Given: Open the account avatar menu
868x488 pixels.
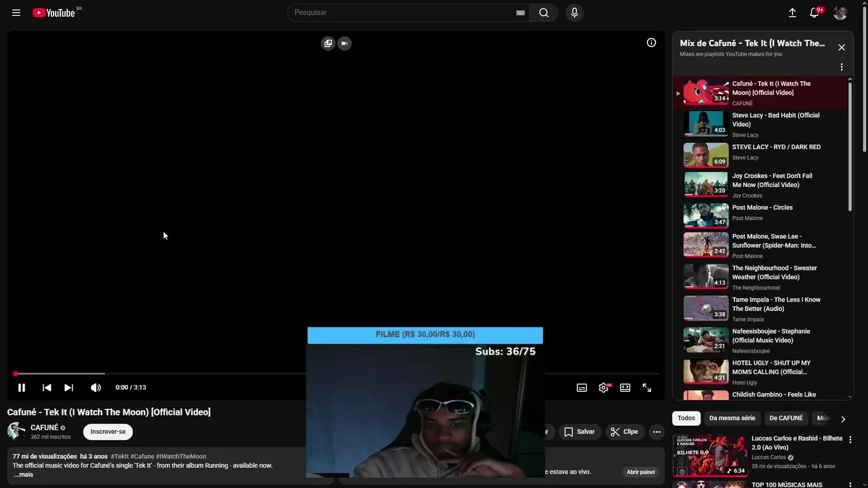Looking at the screenshot, I should (x=840, y=13).
